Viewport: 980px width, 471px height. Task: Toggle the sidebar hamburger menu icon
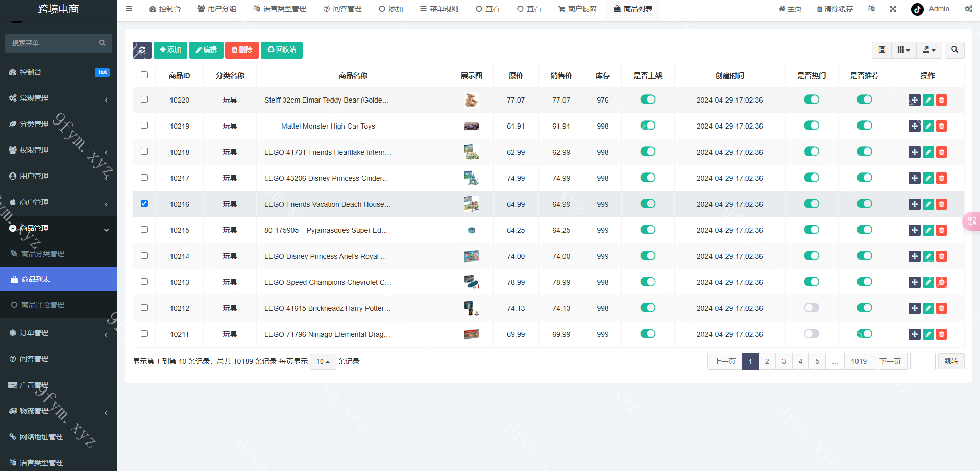(129, 9)
